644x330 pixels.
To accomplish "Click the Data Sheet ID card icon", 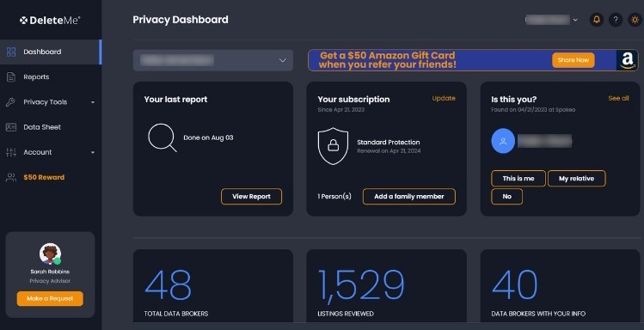I will [x=11, y=127].
